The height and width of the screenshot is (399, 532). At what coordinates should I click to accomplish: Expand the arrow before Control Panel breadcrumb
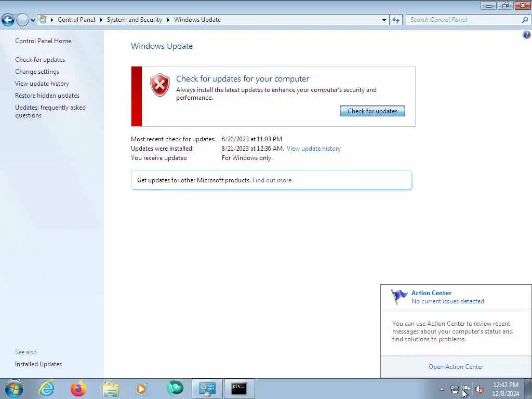(52, 20)
